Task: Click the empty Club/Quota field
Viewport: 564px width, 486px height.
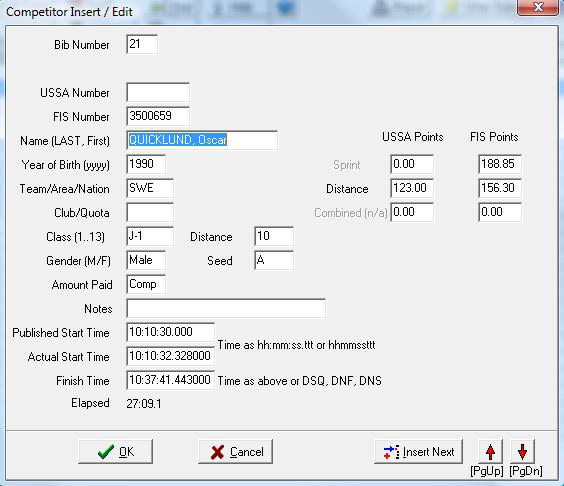Action: pos(150,212)
